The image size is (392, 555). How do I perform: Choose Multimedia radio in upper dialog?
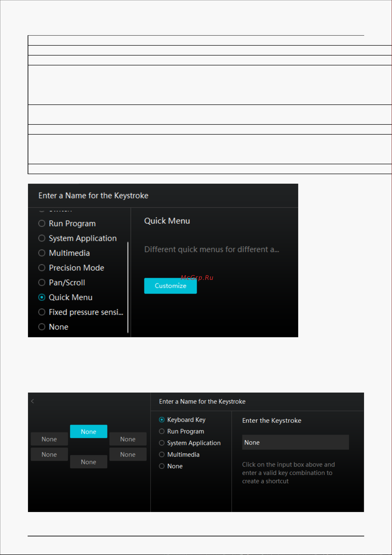[64, 253]
